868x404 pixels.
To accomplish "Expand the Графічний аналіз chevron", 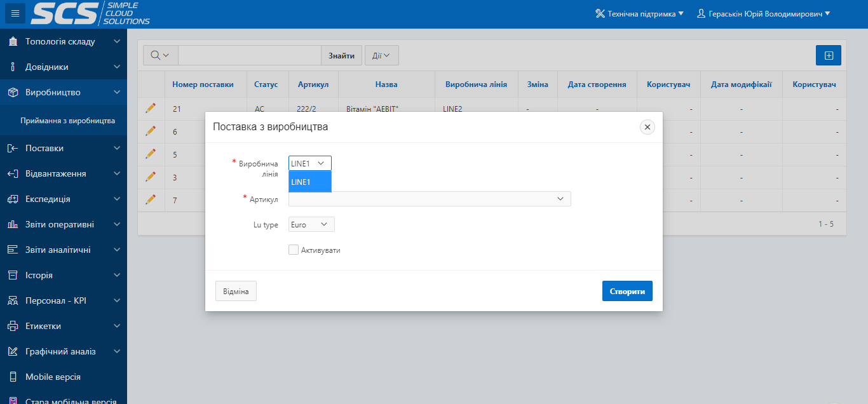I will click(x=116, y=351).
